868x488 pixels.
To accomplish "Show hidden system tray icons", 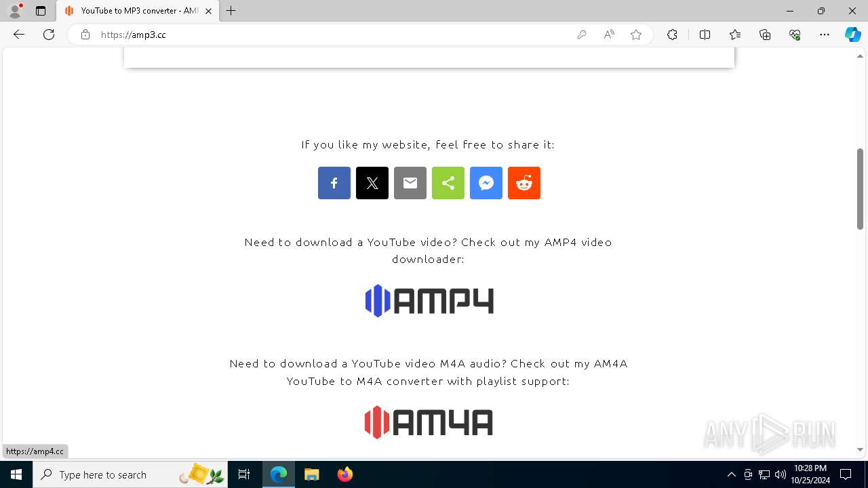I will coord(731,474).
